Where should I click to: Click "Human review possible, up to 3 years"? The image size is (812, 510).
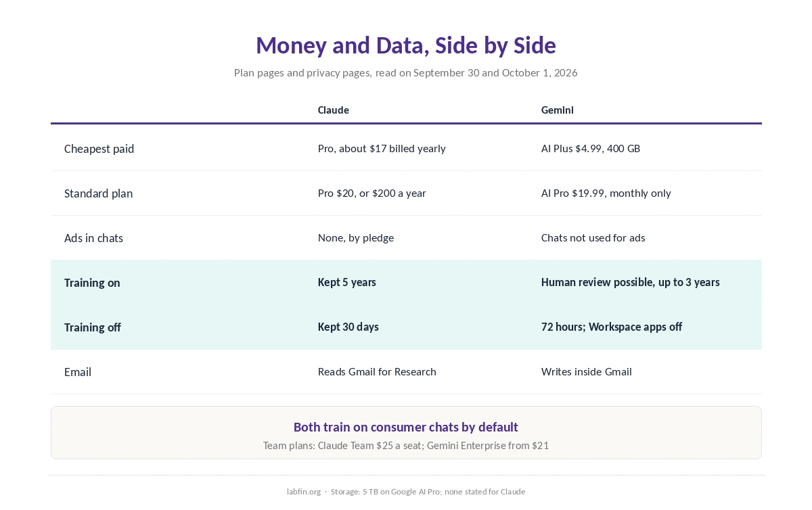(x=631, y=282)
